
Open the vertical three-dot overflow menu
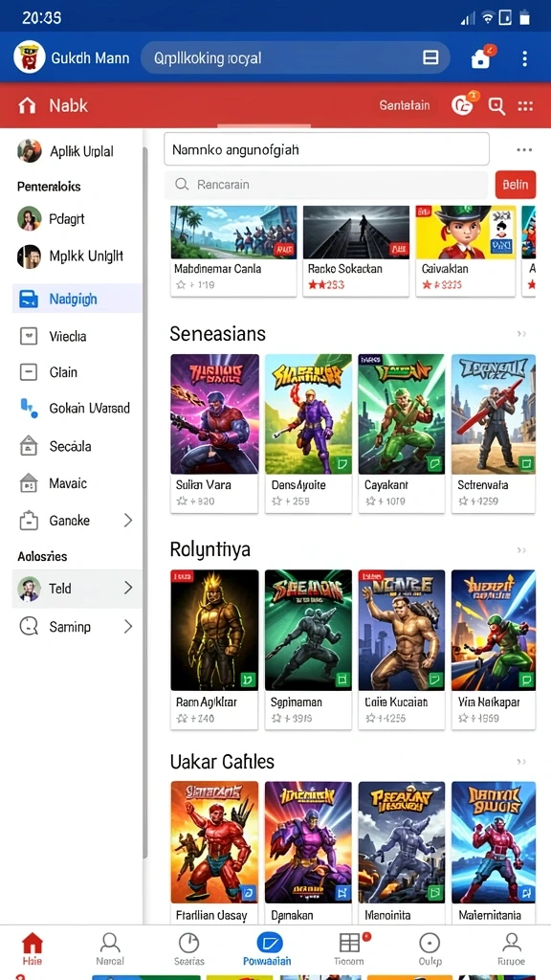pos(525,58)
